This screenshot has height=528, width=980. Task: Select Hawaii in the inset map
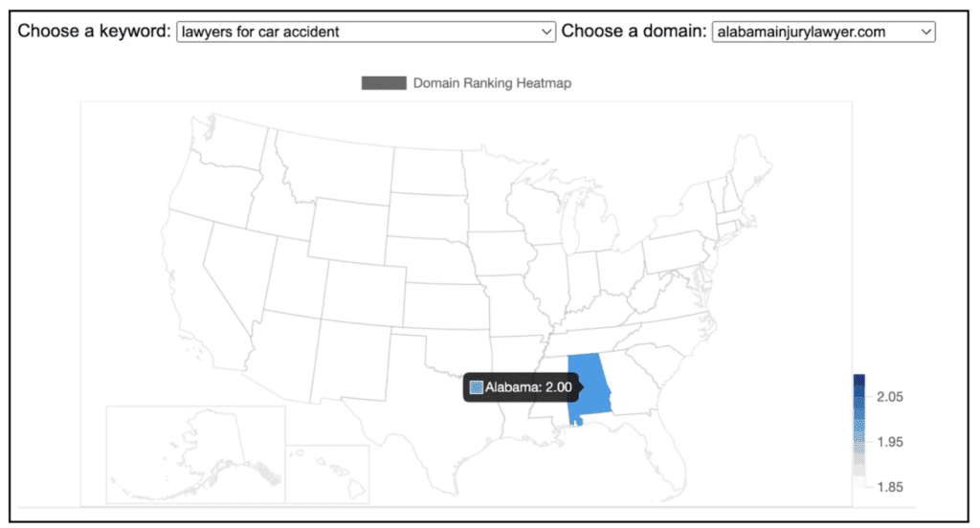[338, 474]
